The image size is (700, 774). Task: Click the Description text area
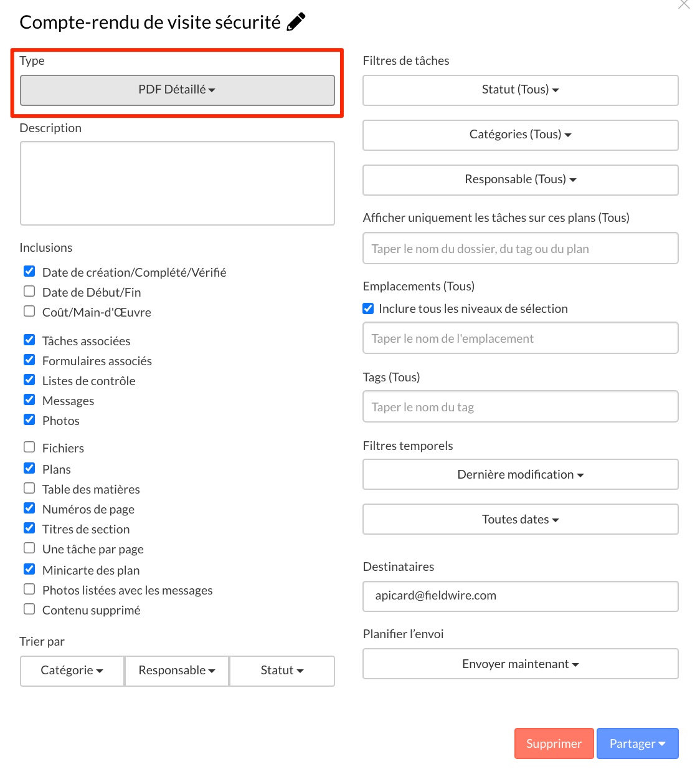coord(177,183)
